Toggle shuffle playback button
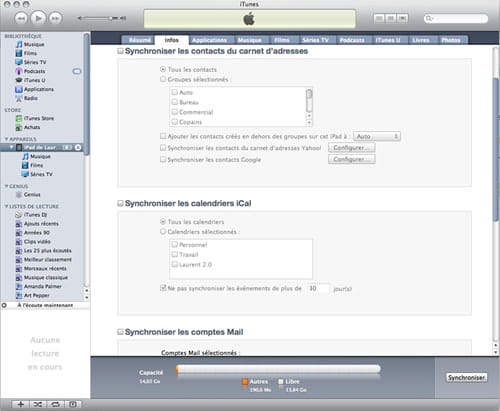The width and height of the screenshot is (500, 411). click(38, 404)
